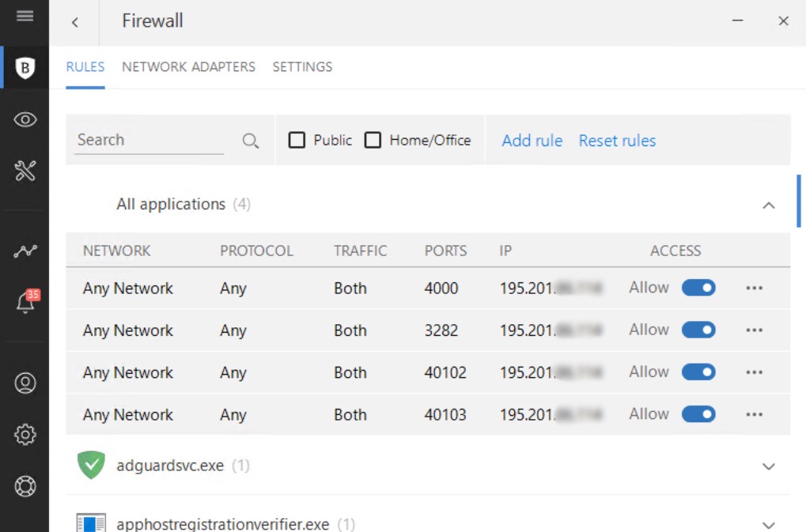Disable the Allow toggle for port 4000
This screenshot has width=806, height=532.
[698, 288]
